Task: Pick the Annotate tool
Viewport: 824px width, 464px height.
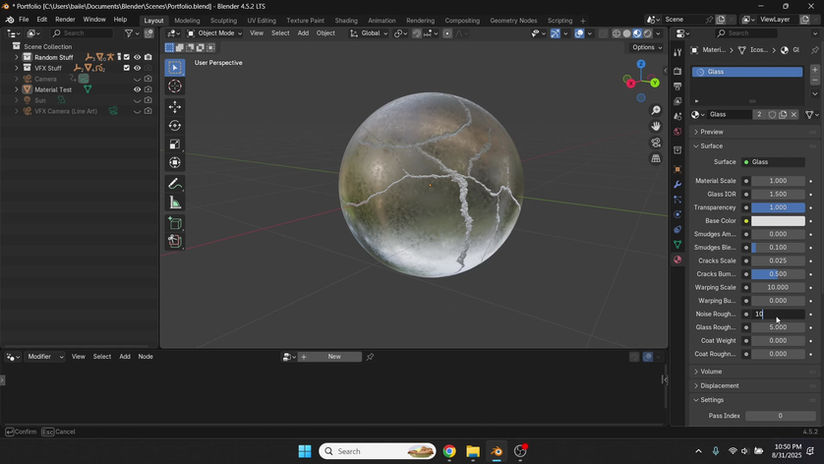Action: pos(175,184)
